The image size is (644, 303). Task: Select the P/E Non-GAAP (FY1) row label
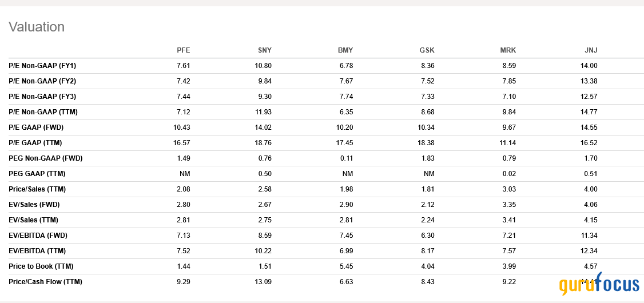point(42,66)
